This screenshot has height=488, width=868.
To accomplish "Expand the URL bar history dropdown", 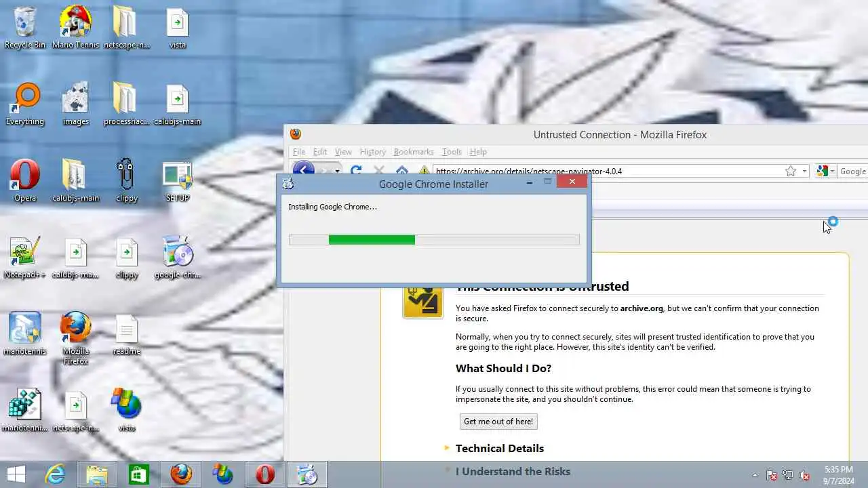I will (804, 171).
